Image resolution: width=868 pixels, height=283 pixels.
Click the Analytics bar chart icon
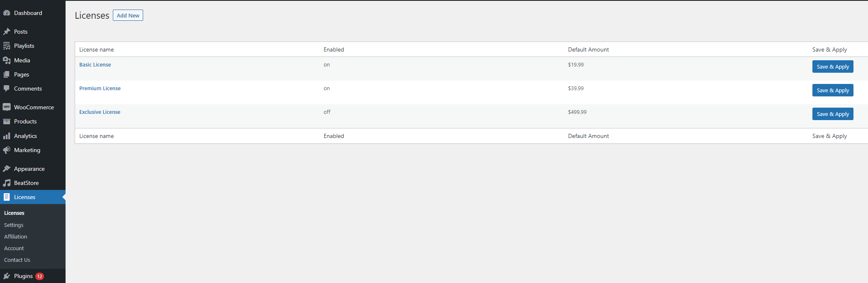7,136
